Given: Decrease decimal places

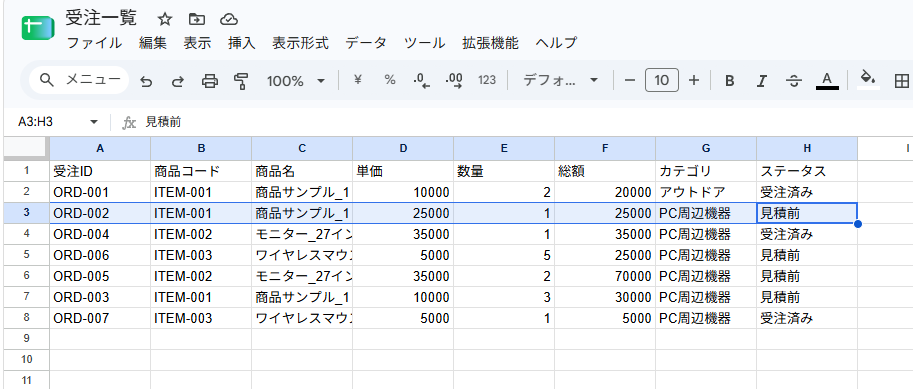Looking at the screenshot, I should click(422, 80).
